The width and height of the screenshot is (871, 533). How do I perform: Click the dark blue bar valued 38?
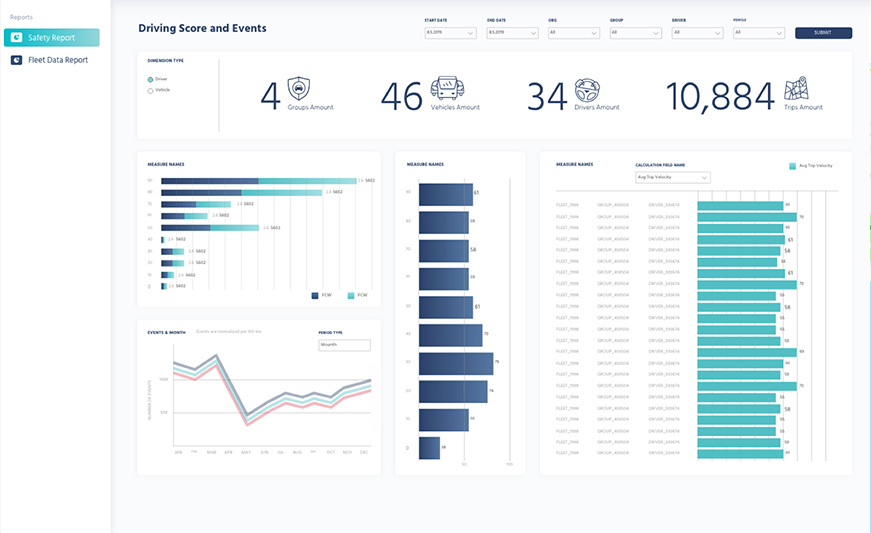click(429, 448)
